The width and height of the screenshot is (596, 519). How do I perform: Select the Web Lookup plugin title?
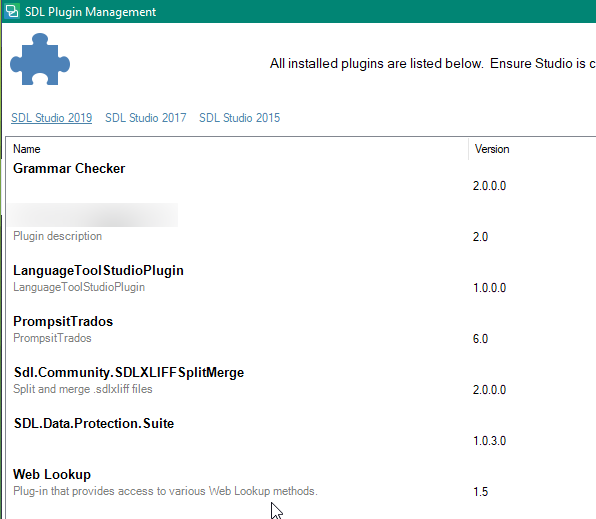click(x=52, y=474)
